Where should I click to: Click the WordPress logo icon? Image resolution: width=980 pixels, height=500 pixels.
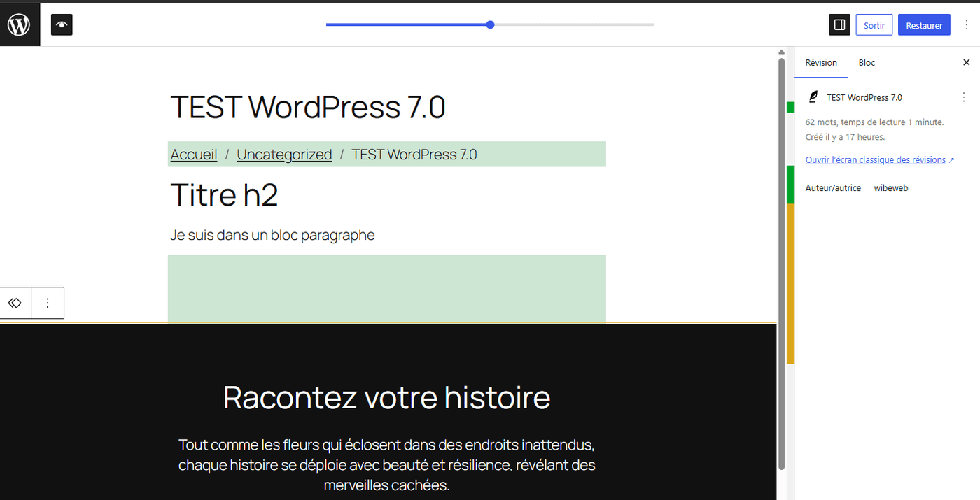coord(19,24)
